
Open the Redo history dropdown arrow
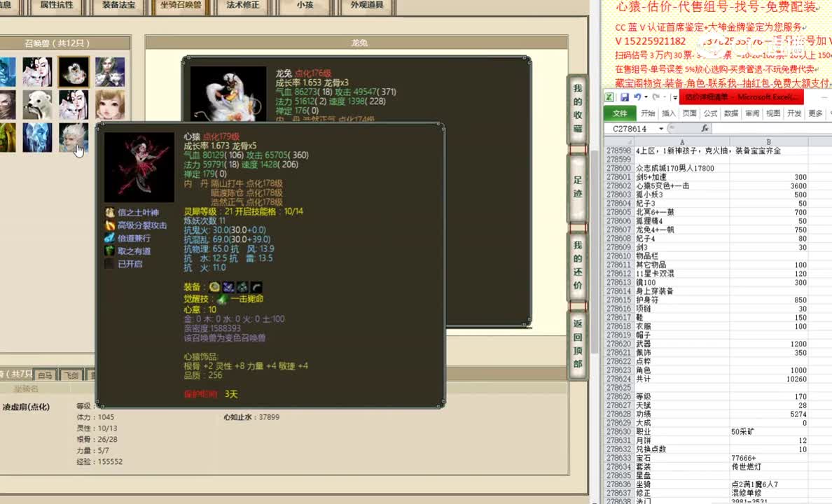pos(665,97)
